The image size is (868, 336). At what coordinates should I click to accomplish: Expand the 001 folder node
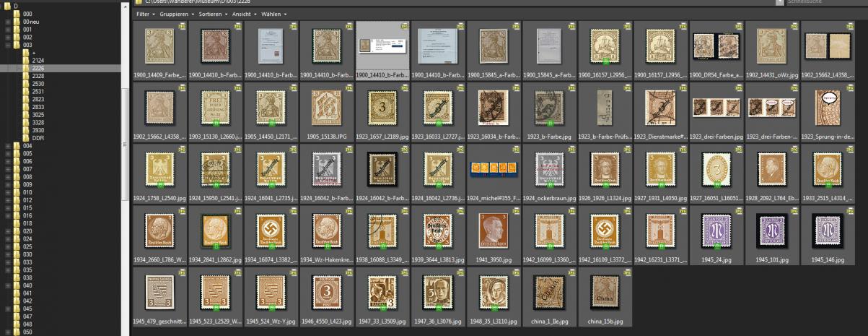(8, 29)
